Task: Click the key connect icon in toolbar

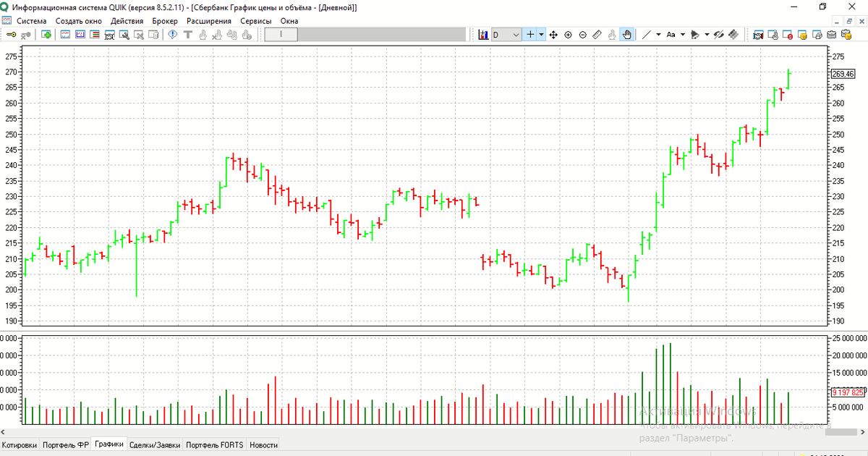Action: tap(11, 34)
